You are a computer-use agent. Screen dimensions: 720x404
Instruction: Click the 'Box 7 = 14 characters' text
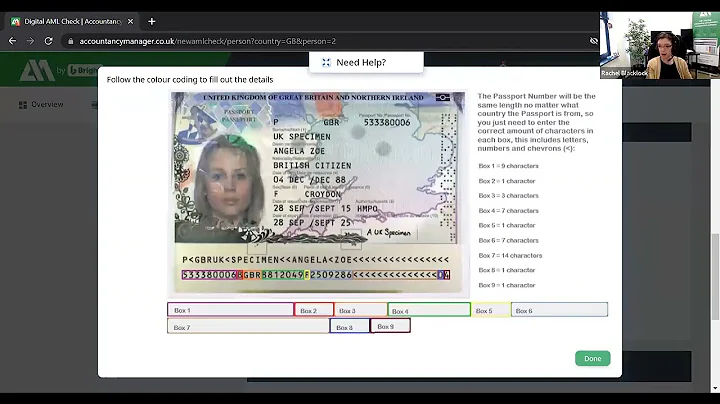(510, 255)
